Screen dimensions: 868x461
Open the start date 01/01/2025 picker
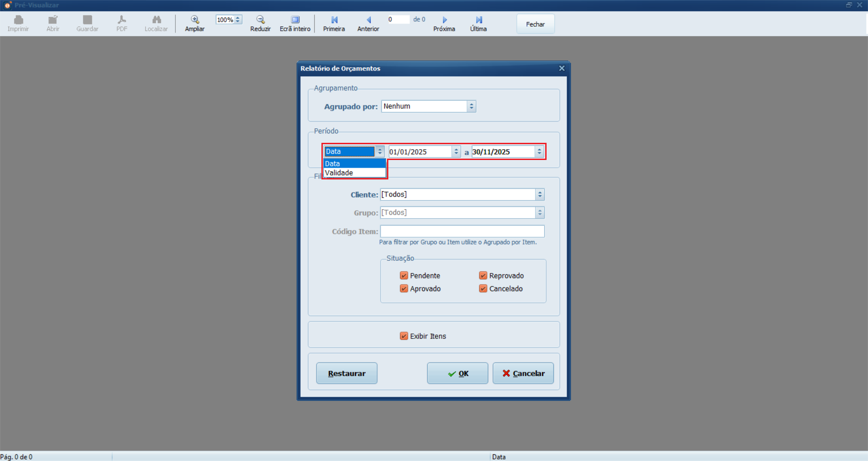(x=456, y=152)
